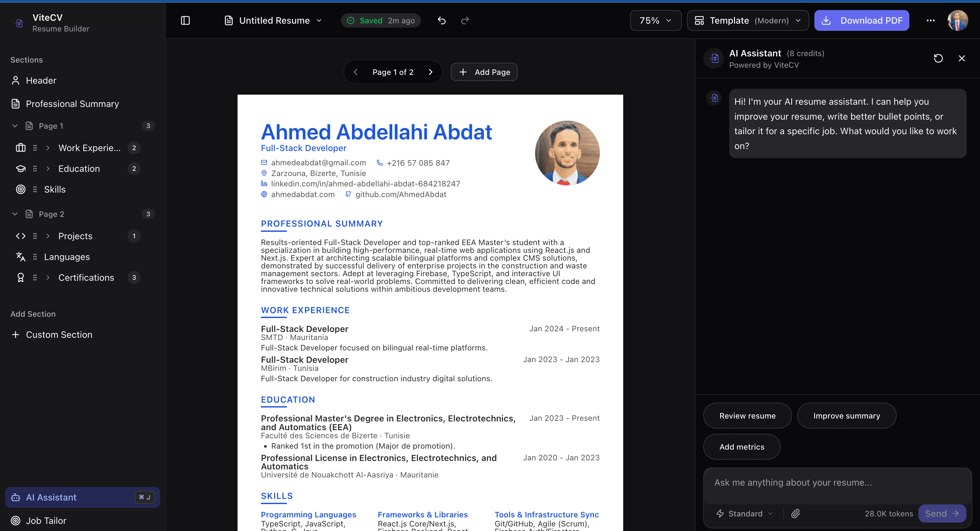Select the Work Experience briefcase icon
The width and height of the screenshot is (980, 531).
coord(20,148)
